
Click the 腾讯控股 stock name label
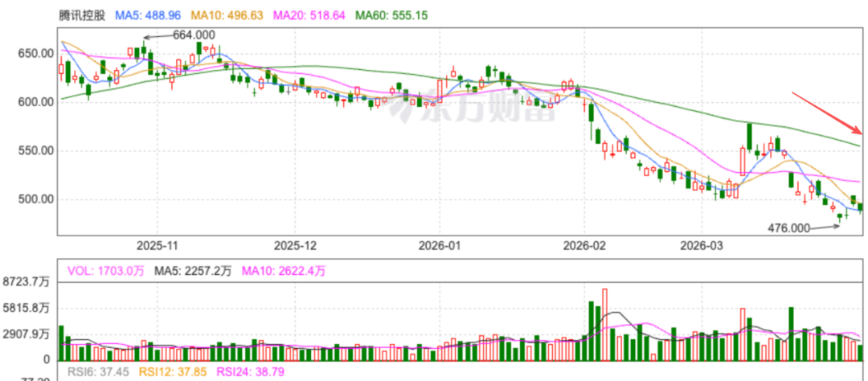click(84, 14)
